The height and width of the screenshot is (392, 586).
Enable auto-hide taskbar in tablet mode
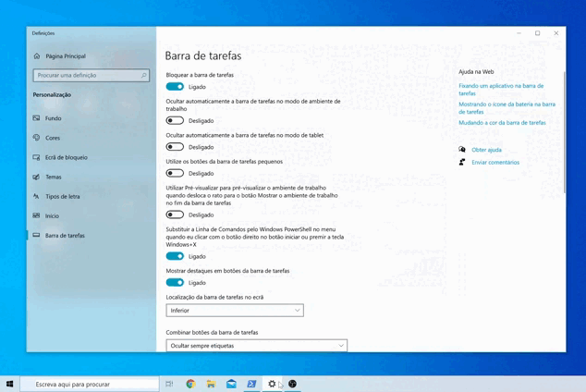click(175, 147)
